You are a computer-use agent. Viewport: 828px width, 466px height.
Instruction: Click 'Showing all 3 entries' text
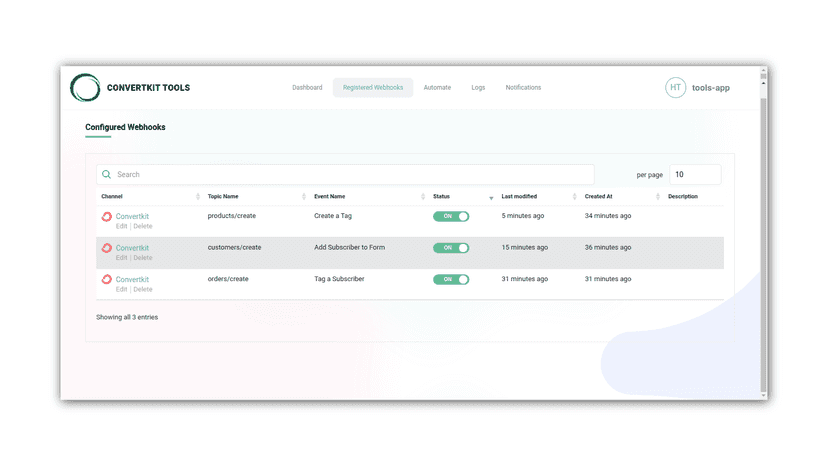pos(127,318)
